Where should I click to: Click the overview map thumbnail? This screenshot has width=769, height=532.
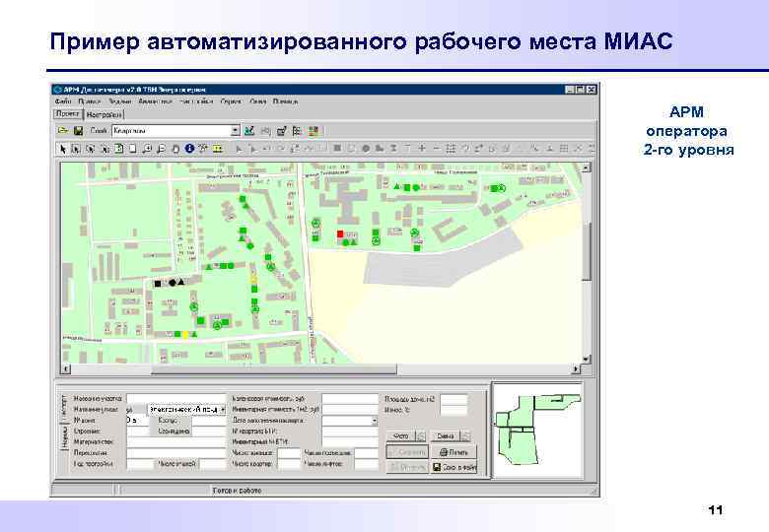537,431
